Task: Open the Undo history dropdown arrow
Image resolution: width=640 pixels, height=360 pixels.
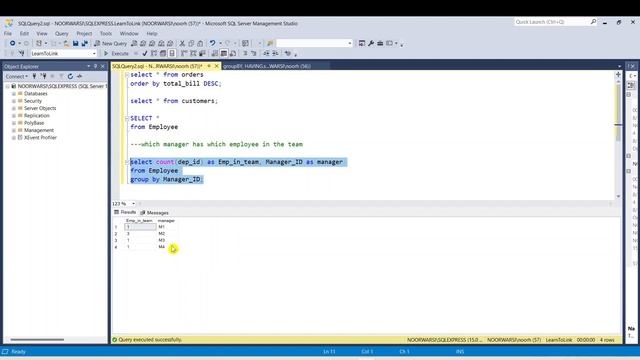Action: pyautogui.click(x=220, y=43)
